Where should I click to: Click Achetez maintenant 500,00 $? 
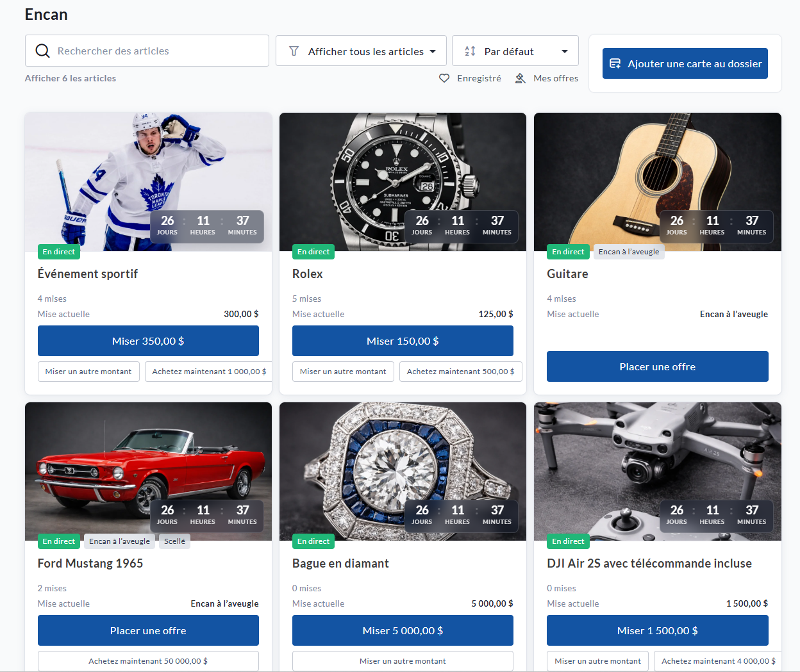(460, 372)
